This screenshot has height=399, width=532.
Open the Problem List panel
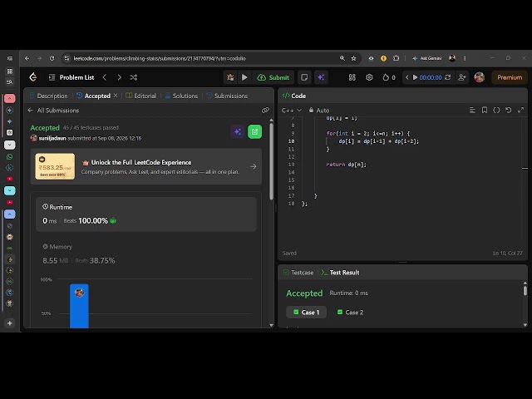pyautogui.click(x=71, y=77)
